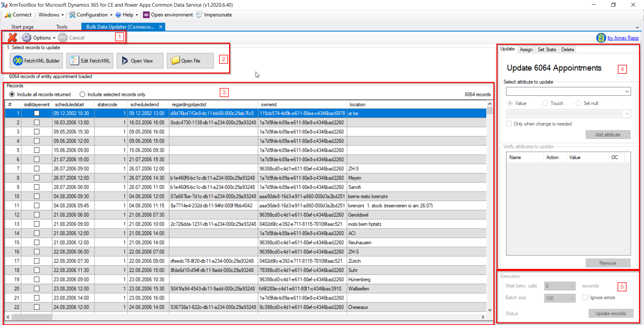The width and height of the screenshot is (644, 325).
Task: Click the Connect toolbar item
Action: [x=18, y=15]
